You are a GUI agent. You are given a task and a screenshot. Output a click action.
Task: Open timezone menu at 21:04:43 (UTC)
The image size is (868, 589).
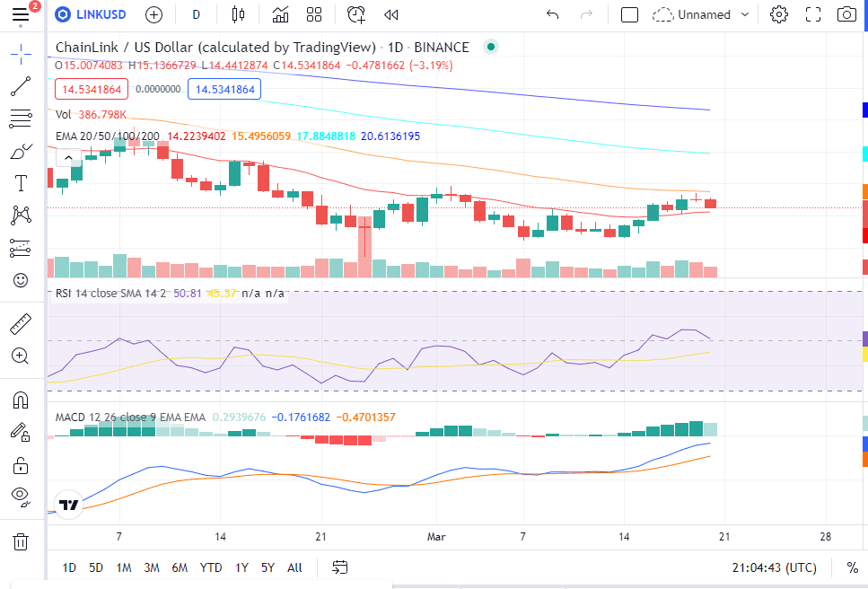coord(774,567)
